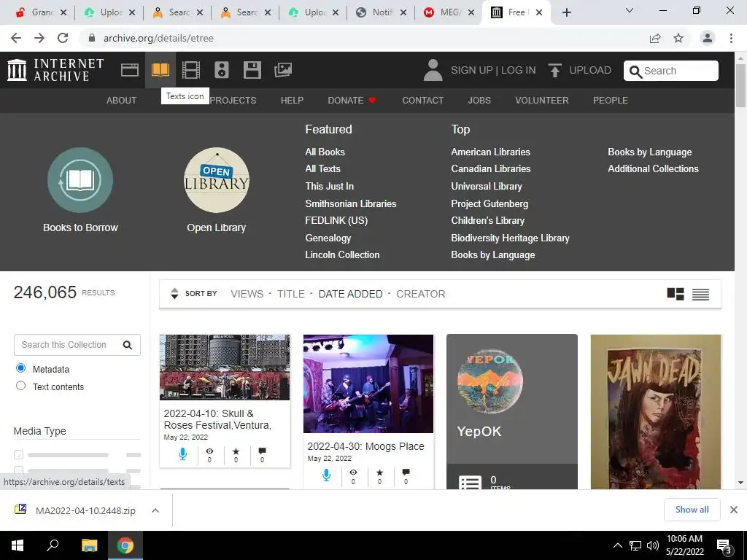The height and width of the screenshot is (560, 747).
Task: Open File Explorer from taskbar
Action: pyautogui.click(x=89, y=545)
